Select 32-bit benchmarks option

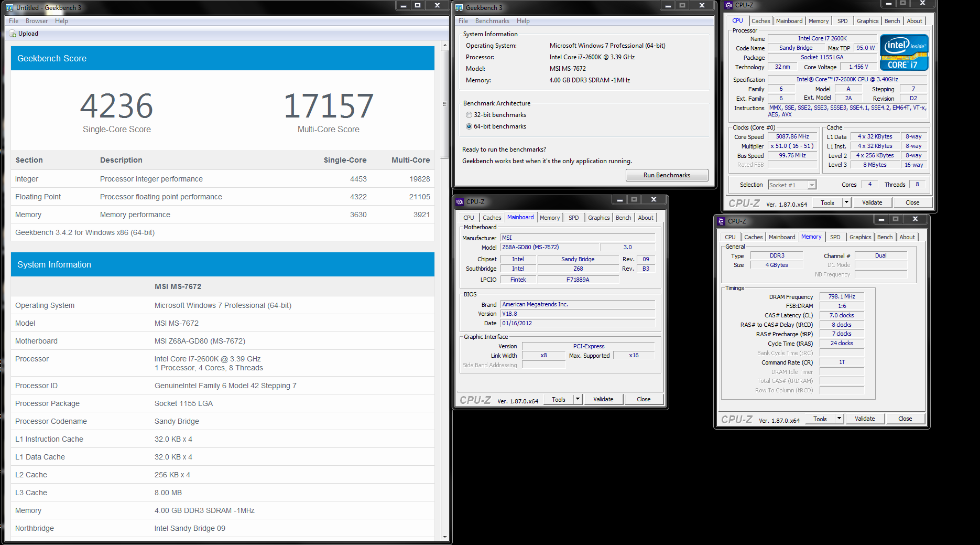(469, 115)
